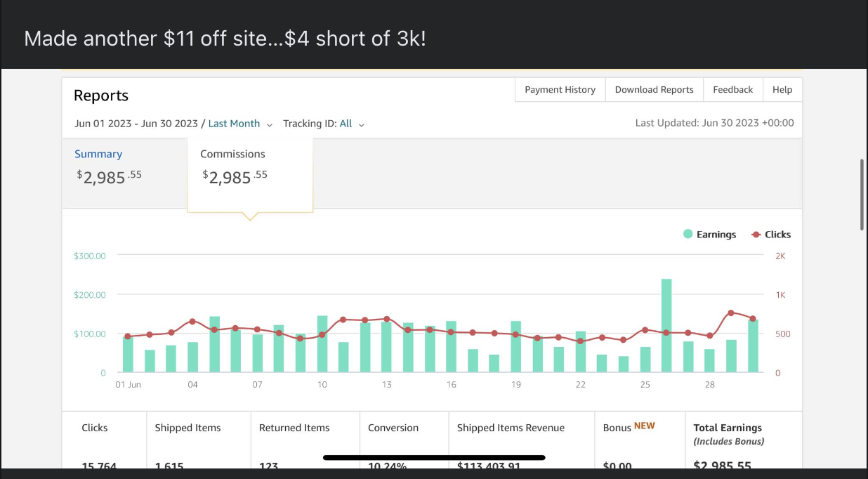This screenshot has height=479, width=868.
Task: Open the Tracking ID All dropdown
Action: click(346, 124)
